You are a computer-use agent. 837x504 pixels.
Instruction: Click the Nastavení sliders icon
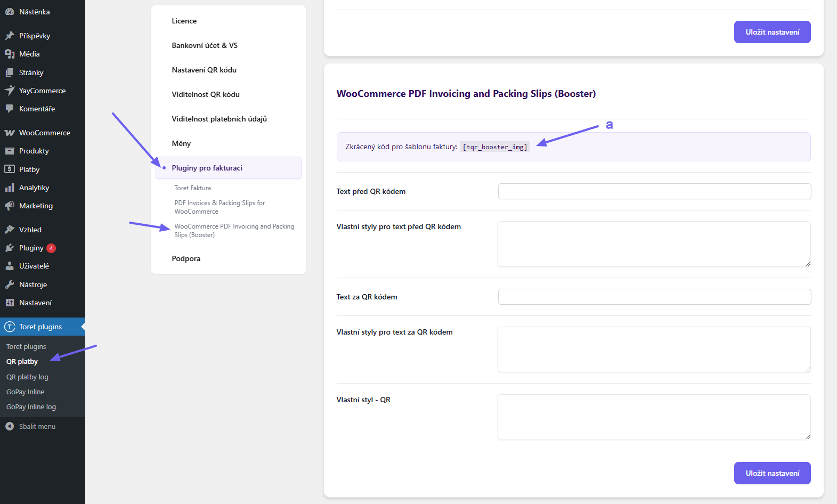point(10,303)
